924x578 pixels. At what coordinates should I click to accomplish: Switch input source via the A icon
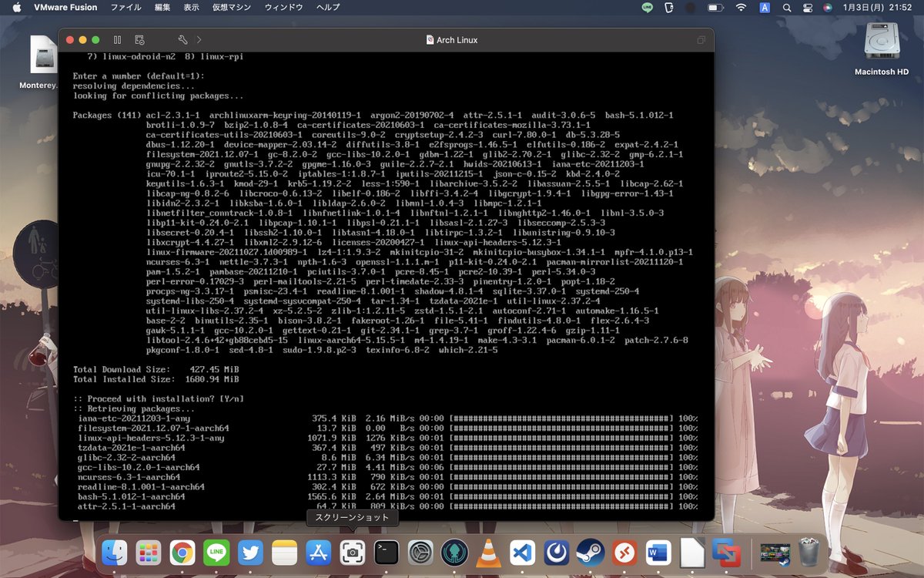coord(765,8)
